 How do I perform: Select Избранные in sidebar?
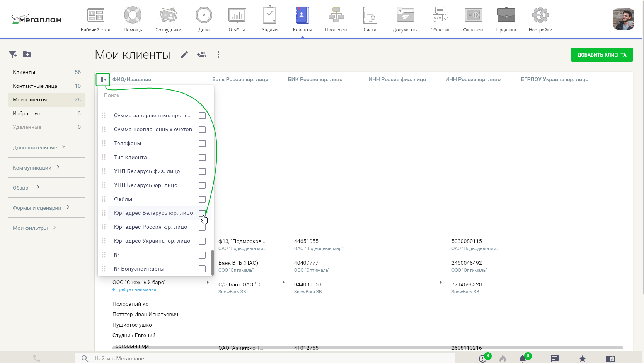coord(47,113)
